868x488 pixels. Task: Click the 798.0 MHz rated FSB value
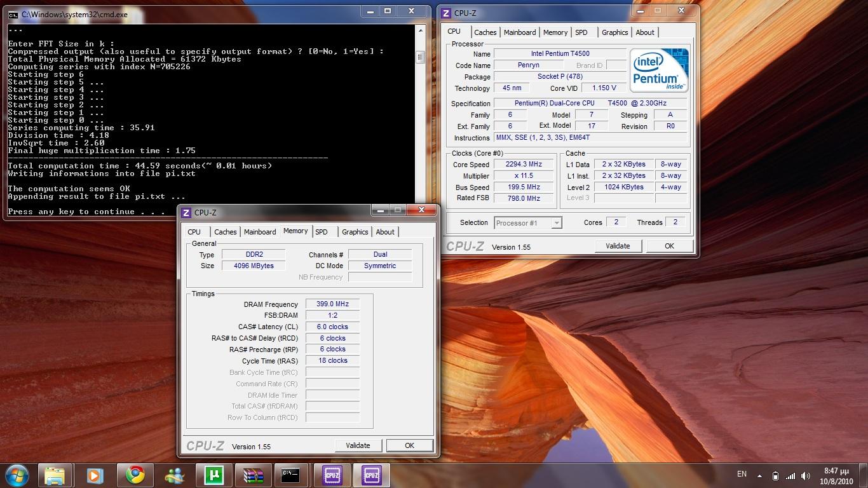pos(524,198)
